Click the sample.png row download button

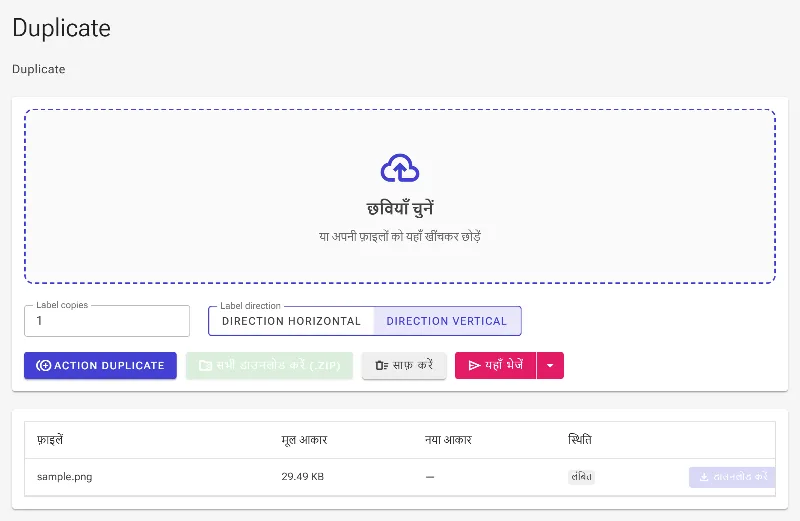click(x=732, y=477)
